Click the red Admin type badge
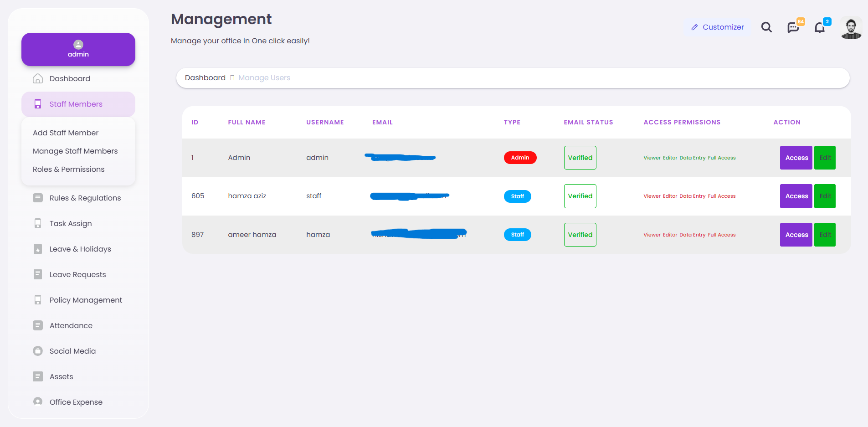The height and width of the screenshot is (427, 868). click(x=520, y=158)
